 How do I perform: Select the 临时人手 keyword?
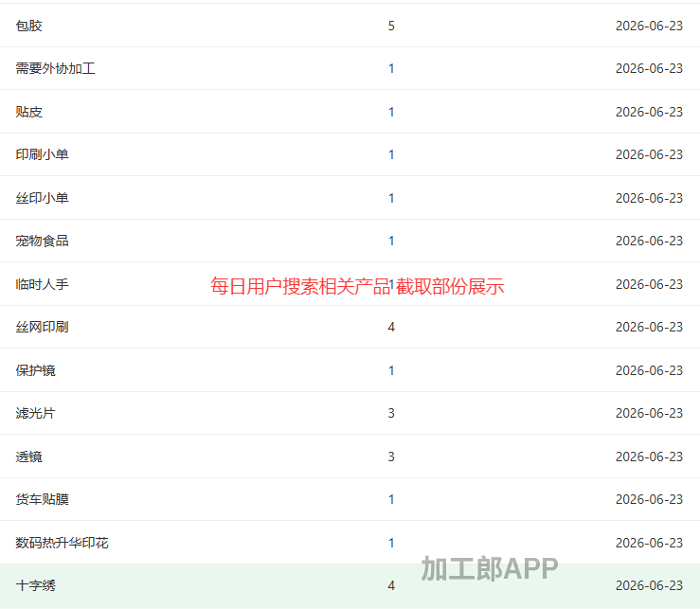pyautogui.click(x=42, y=284)
